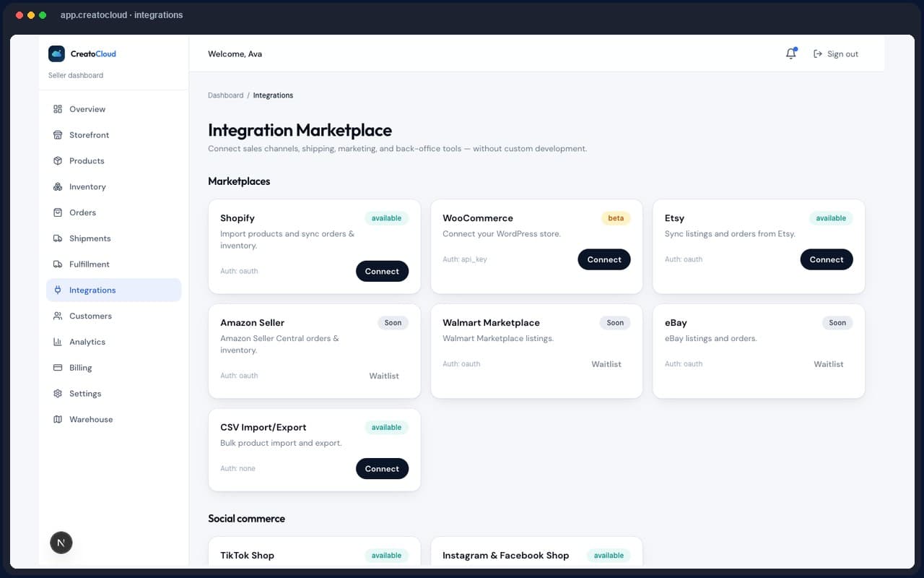Viewport: 924px width, 578px height.
Task: Click the WooCommerce card title
Action: (x=478, y=218)
